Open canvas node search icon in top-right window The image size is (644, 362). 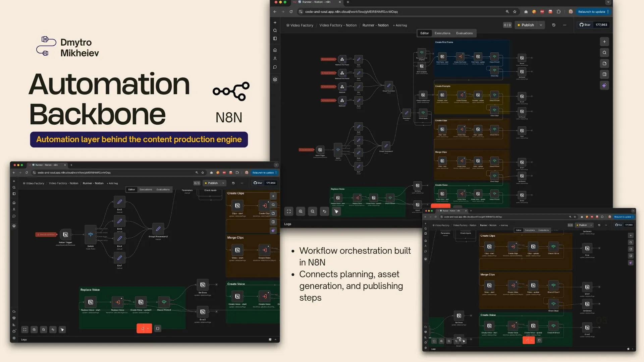(x=604, y=53)
